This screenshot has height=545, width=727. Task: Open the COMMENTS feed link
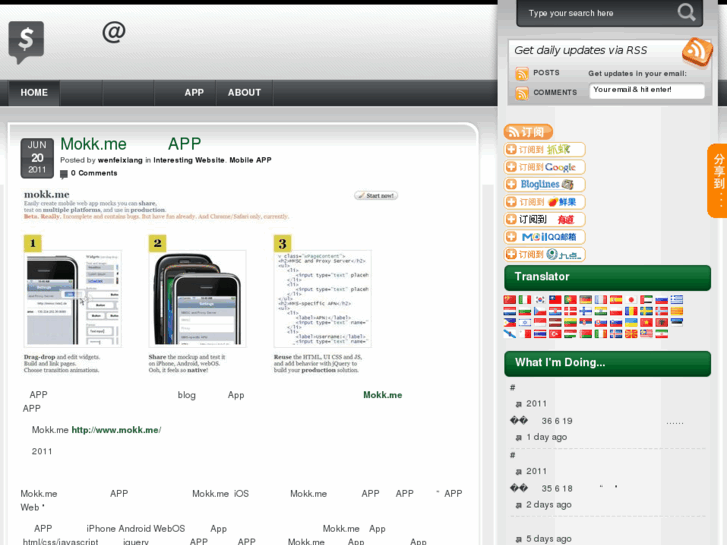tap(555, 92)
